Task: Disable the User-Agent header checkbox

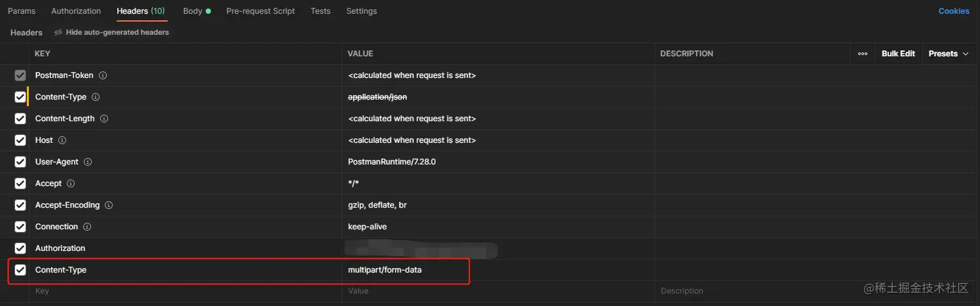Action: point(20,162)
